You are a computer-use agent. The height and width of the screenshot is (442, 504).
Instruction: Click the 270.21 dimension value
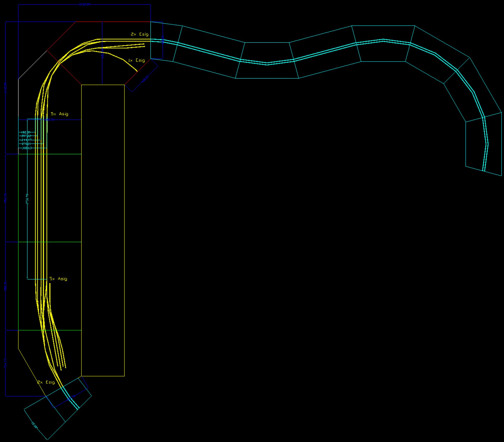coord(26,144)
